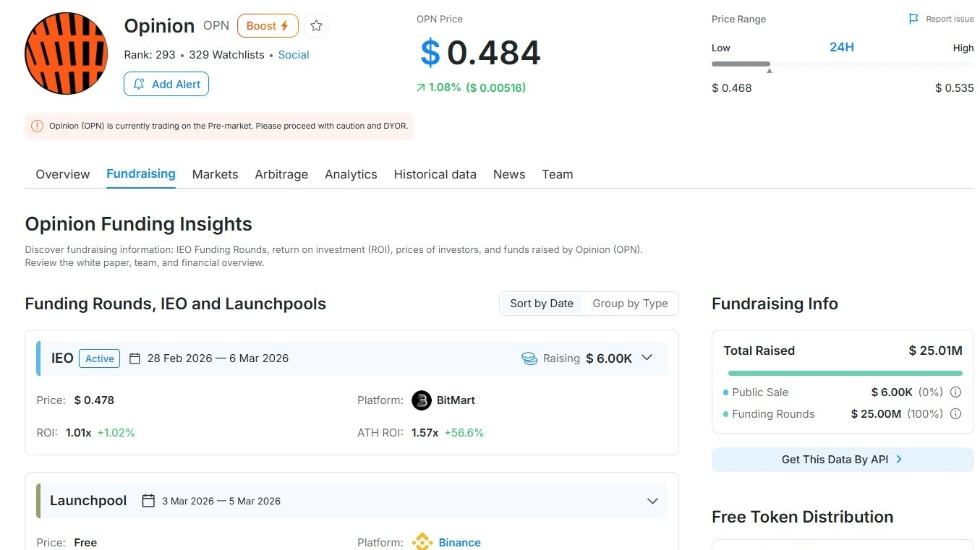
Task: Click info icon next to Funding Rounds
Action: point(955,414)
